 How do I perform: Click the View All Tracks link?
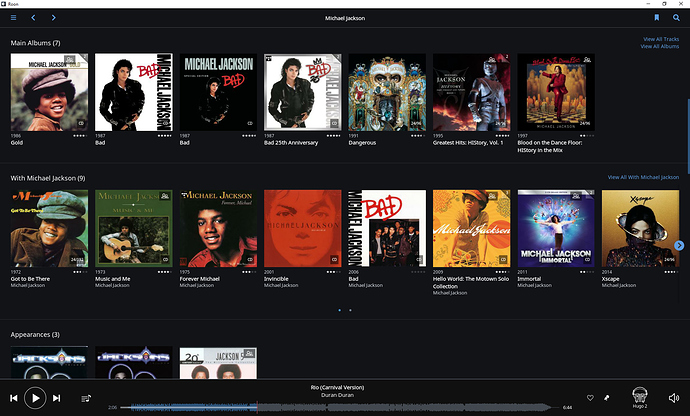(x=661, y=39)
